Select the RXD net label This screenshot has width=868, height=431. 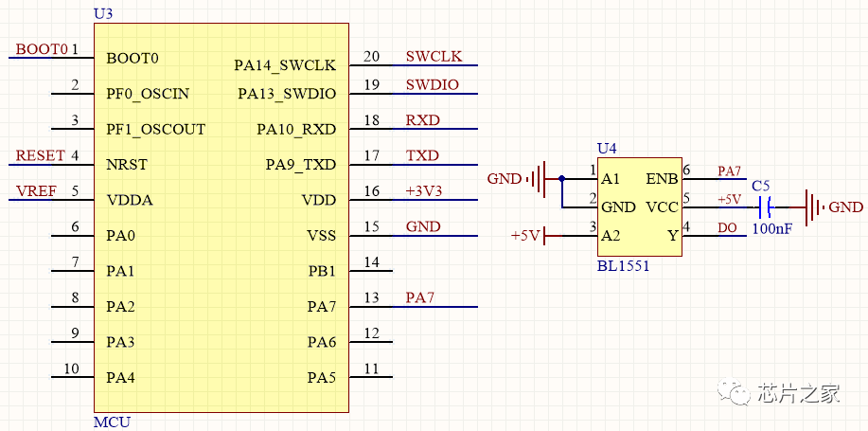[422, 120]
